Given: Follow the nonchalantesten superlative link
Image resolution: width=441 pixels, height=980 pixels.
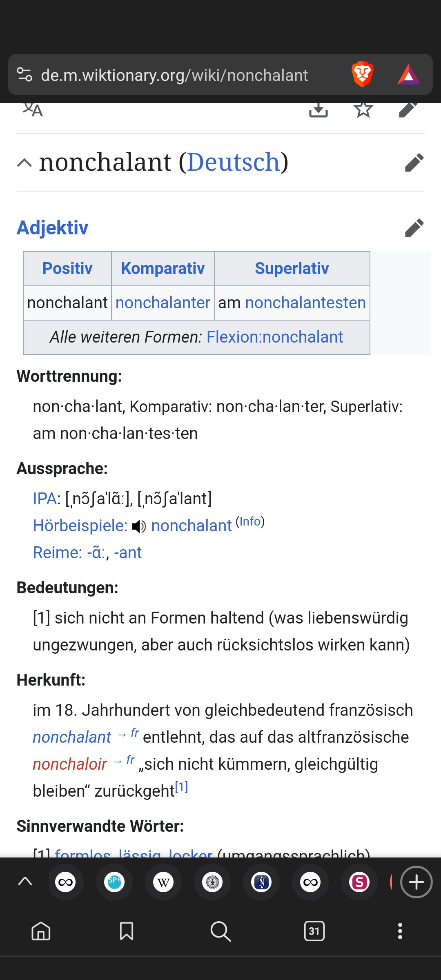Looking at the screenshot, I should pyautogui.click(x=305, y=303).
